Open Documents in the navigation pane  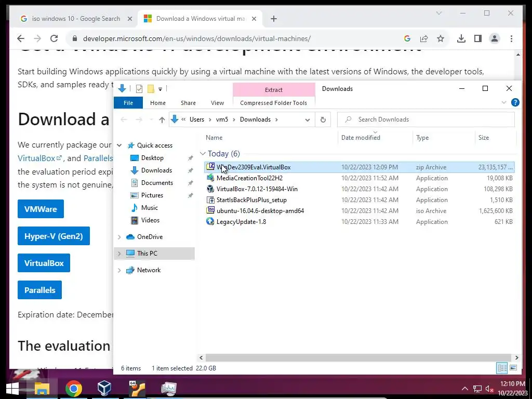pos(157,183)
